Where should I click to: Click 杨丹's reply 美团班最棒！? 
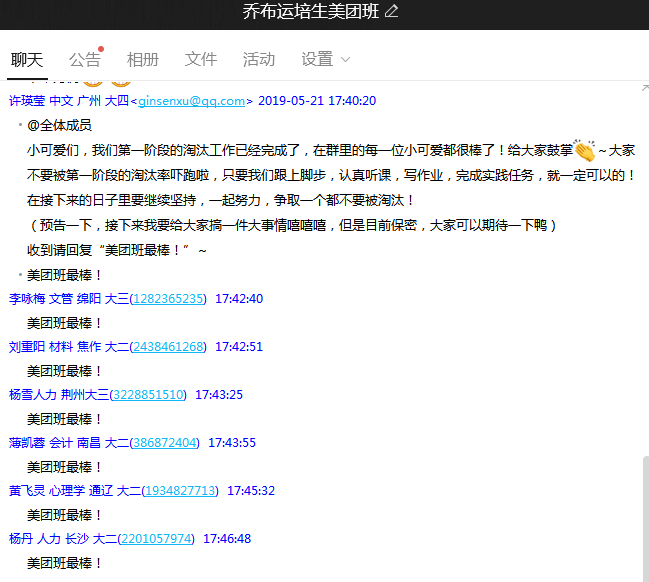click(x=65, y=563)
